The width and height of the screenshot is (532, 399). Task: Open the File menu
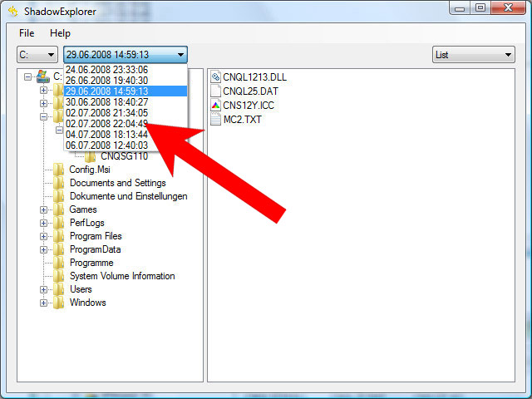(x=27, y=33)
